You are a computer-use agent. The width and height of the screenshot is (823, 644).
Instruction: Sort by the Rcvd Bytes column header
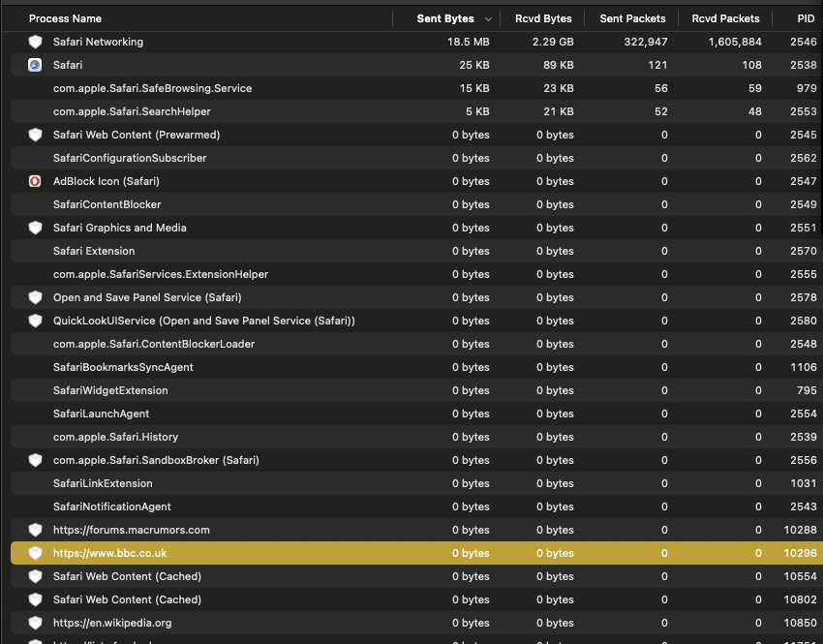coord(543,19)
